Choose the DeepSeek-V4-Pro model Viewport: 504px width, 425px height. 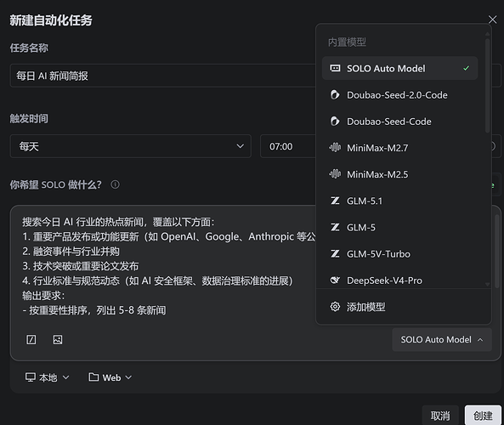pos(399,280)
